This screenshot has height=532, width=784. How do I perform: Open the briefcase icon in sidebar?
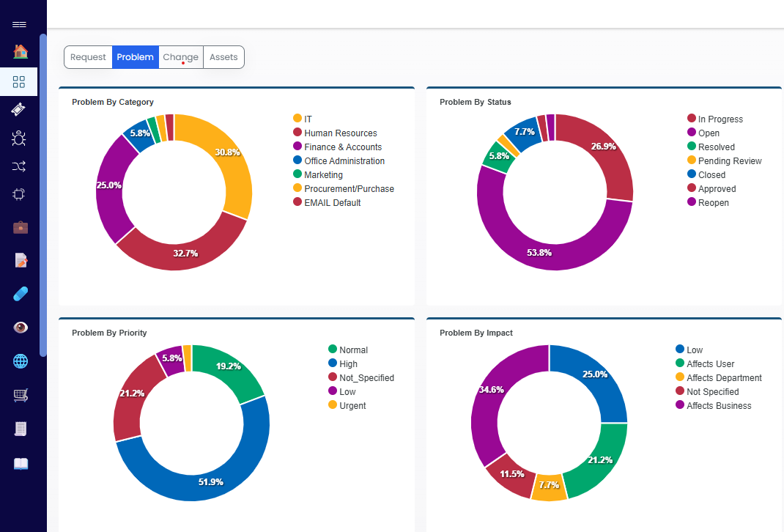click(x=20, y=227)
